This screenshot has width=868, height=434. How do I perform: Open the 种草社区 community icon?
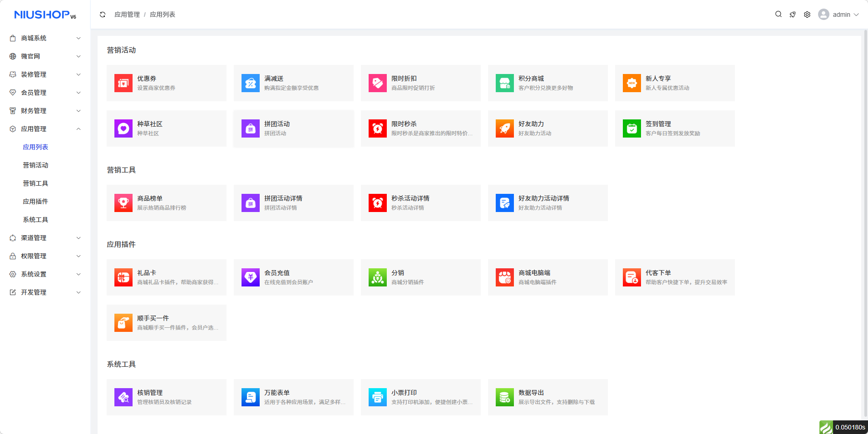pos(123,128)
